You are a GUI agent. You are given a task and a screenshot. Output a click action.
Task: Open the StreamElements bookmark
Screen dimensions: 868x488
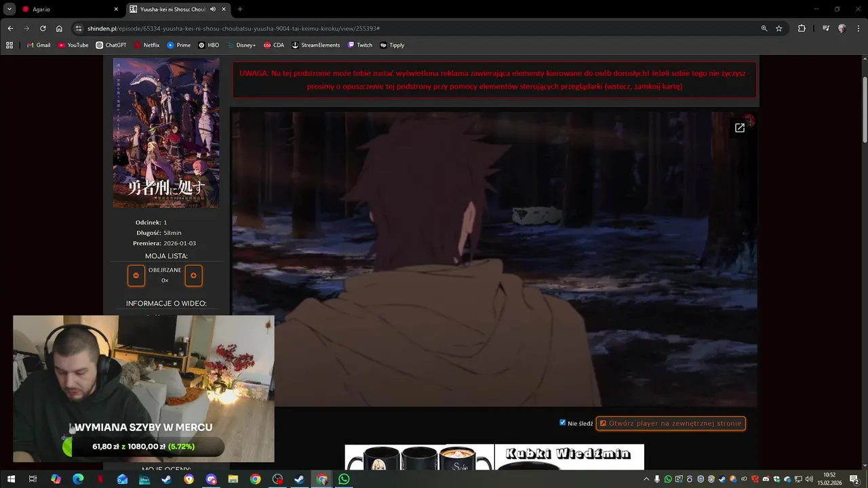(316, 45)
